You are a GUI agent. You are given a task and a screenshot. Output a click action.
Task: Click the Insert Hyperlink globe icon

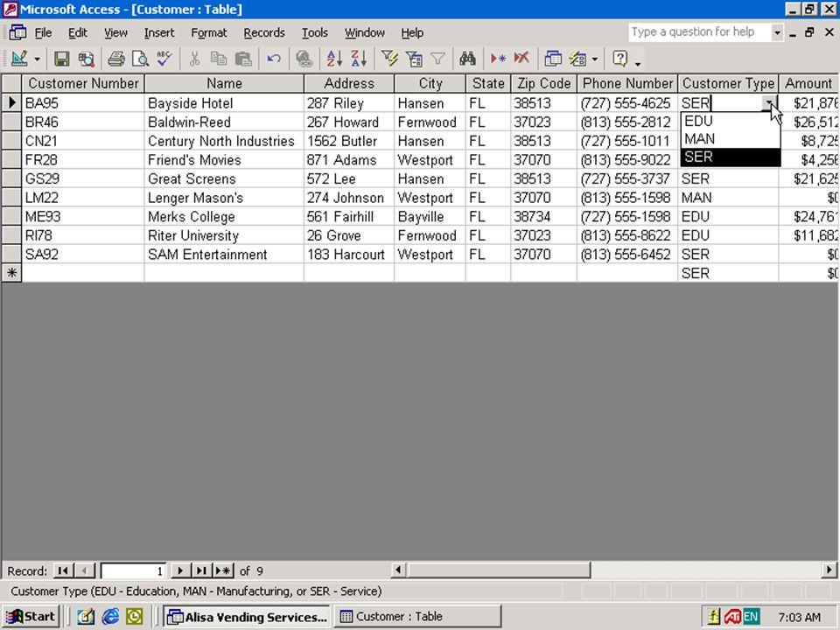tap(304, 59)
